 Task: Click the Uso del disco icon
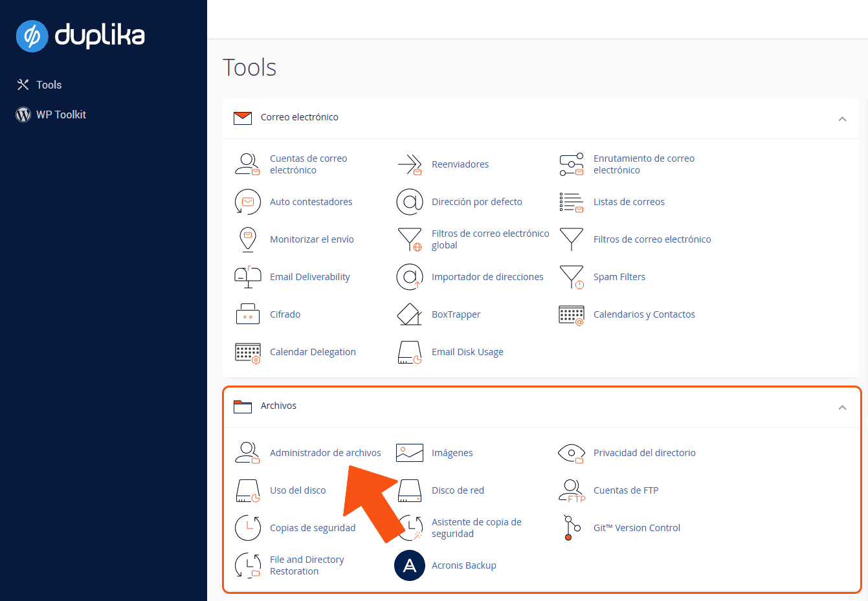pos(248,490)
